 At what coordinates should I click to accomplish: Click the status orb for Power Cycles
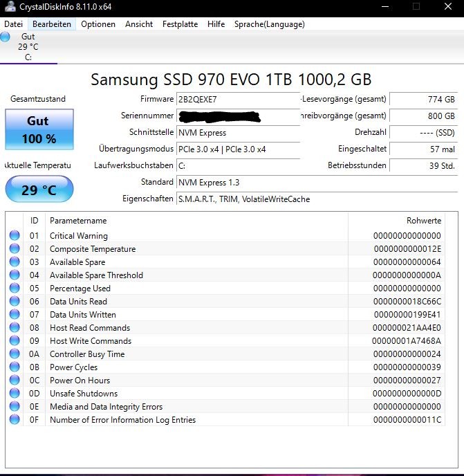pyautogui.click(x=15, y=367)
